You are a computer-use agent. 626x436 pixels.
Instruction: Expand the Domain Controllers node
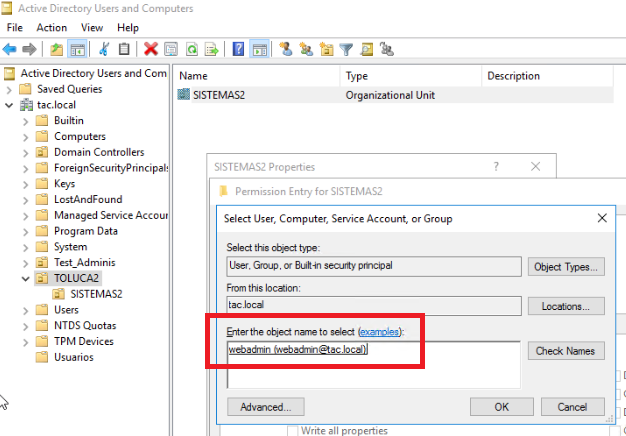pos(25,152)
